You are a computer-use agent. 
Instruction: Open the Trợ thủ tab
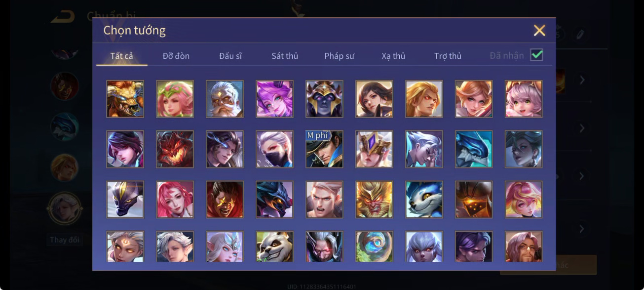click(x=448, y=56)
